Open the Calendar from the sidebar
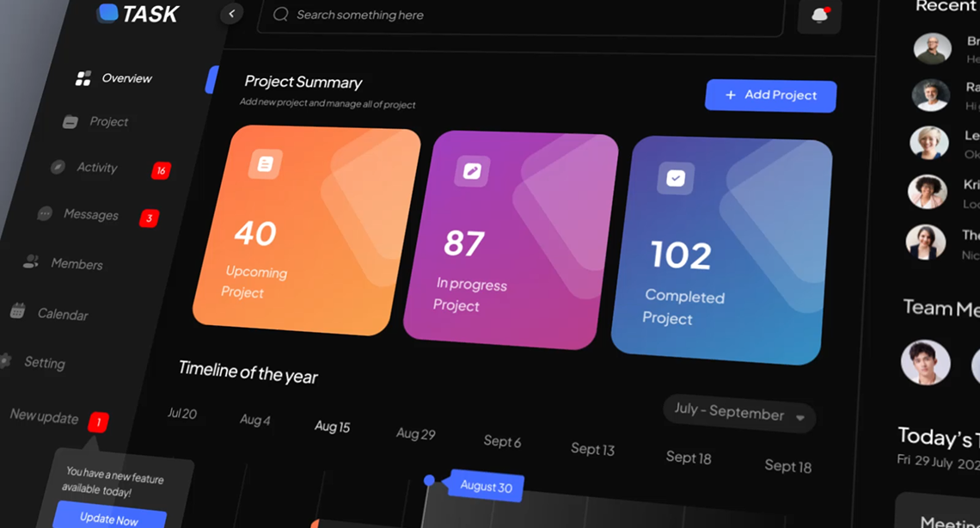This screenshot has height=528, width=980. (x=63, y=315)
